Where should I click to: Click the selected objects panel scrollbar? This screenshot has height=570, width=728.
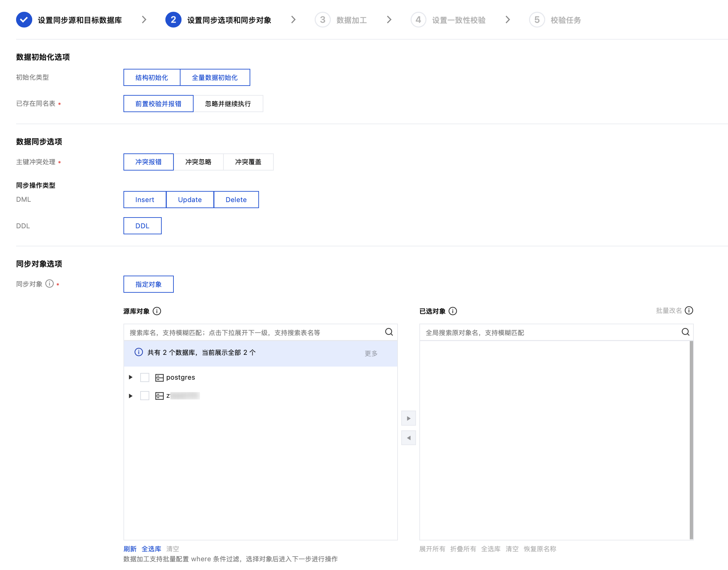[691, 440]
